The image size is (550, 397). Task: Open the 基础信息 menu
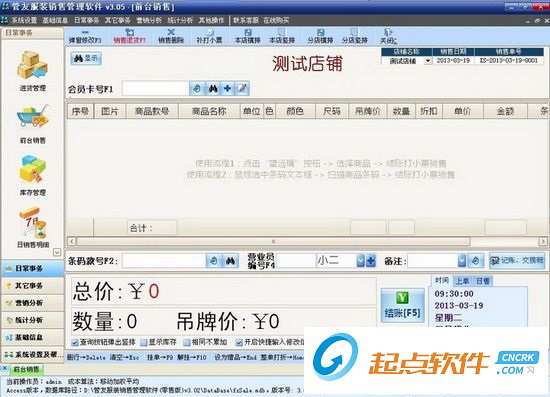(x=55, y=20)
